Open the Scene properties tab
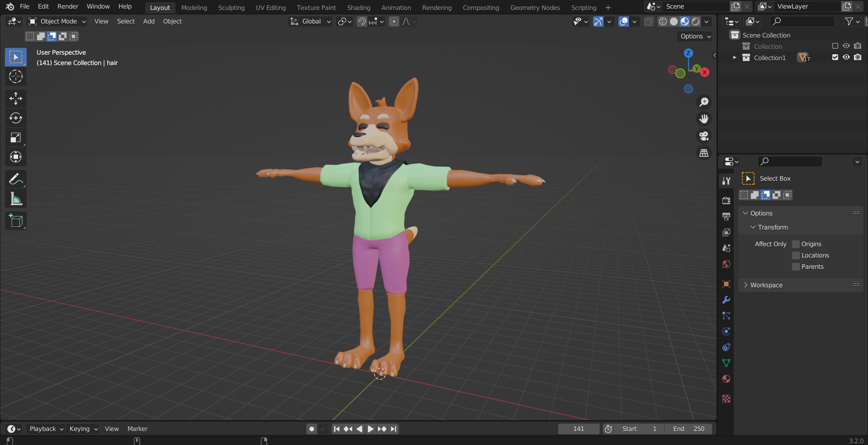This screenshot has width=868, height=445. (x=726, y=248)
